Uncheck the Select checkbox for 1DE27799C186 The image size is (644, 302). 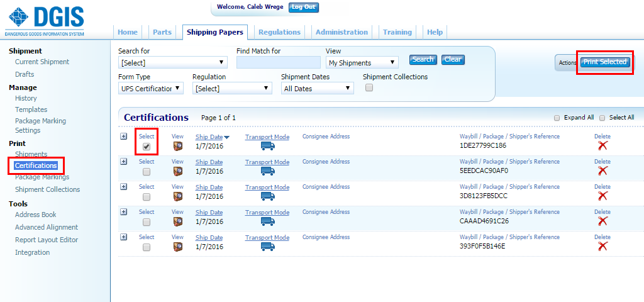coord(147,147)
